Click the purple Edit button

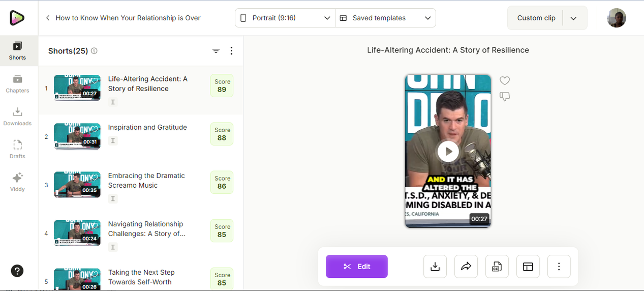click(x=357, y=267)
